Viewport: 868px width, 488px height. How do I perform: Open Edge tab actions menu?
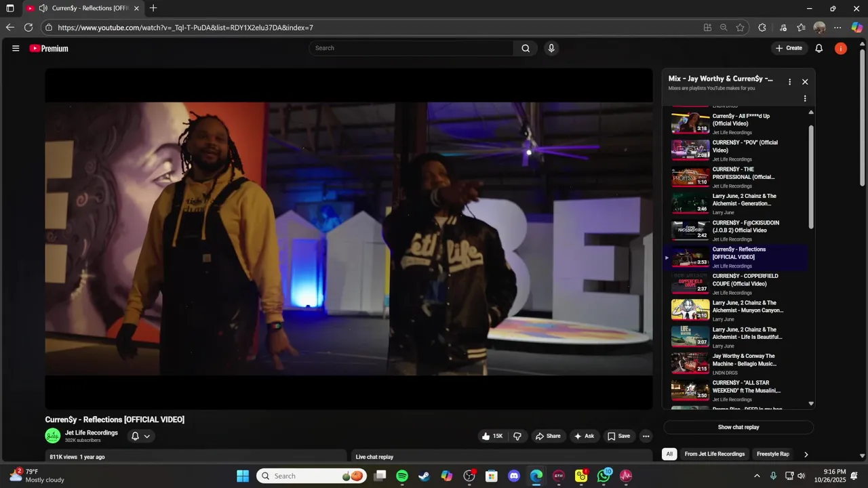[9, 8]
